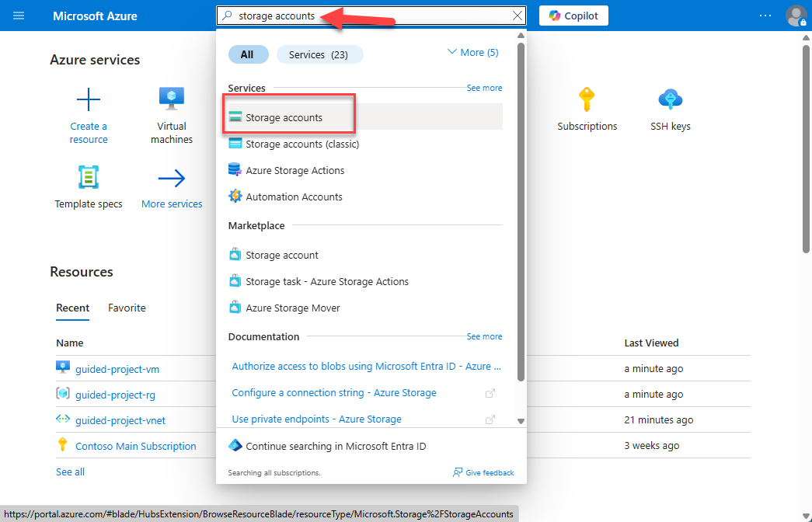This screenshot has height=522, width=812.
Task: Select Azure Storage Actions result
Action: [365, 170]
